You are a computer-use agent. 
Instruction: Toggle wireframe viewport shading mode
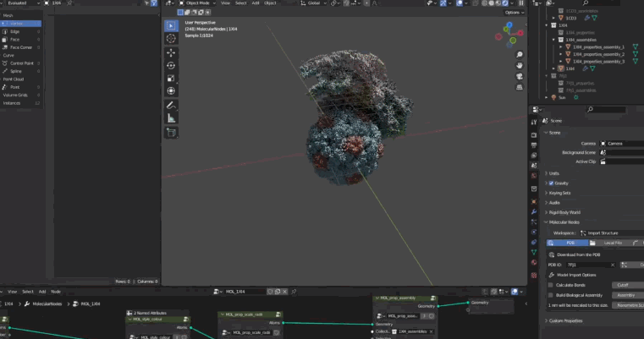pos(485,3)
